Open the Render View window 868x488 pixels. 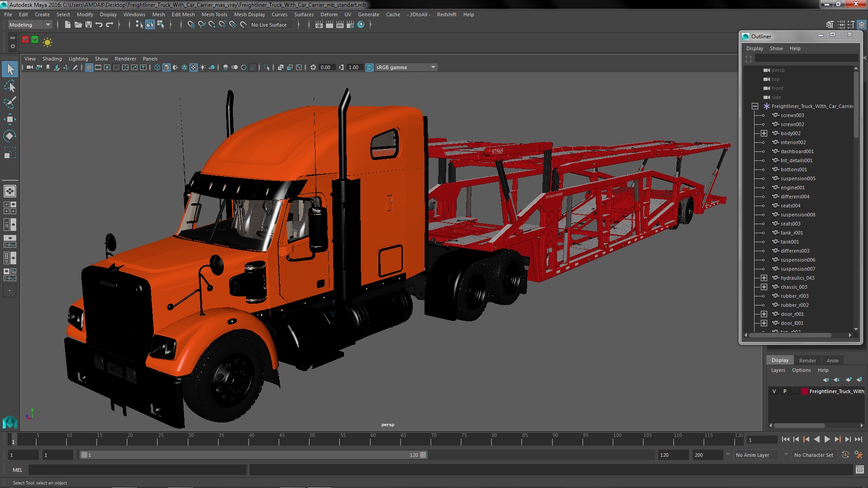[319, 25]
